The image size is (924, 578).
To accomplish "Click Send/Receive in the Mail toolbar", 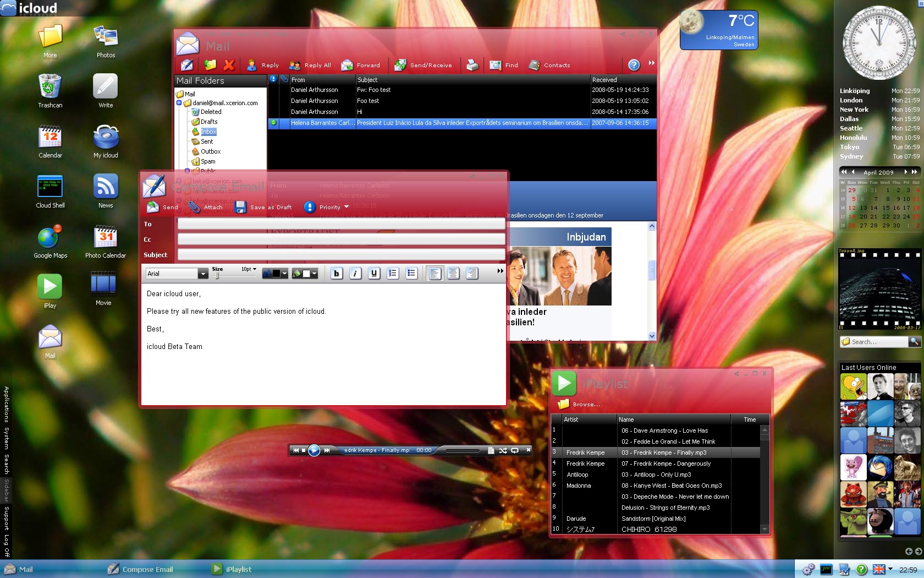I will coord(423,65).
